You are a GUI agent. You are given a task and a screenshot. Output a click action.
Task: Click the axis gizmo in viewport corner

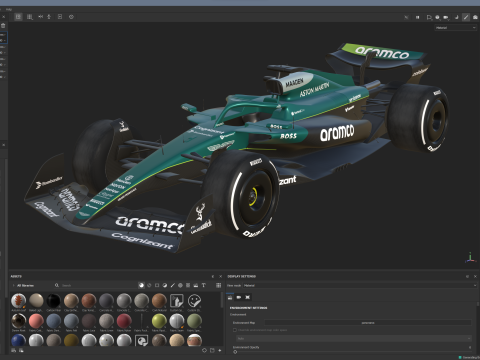click(470, 257)
